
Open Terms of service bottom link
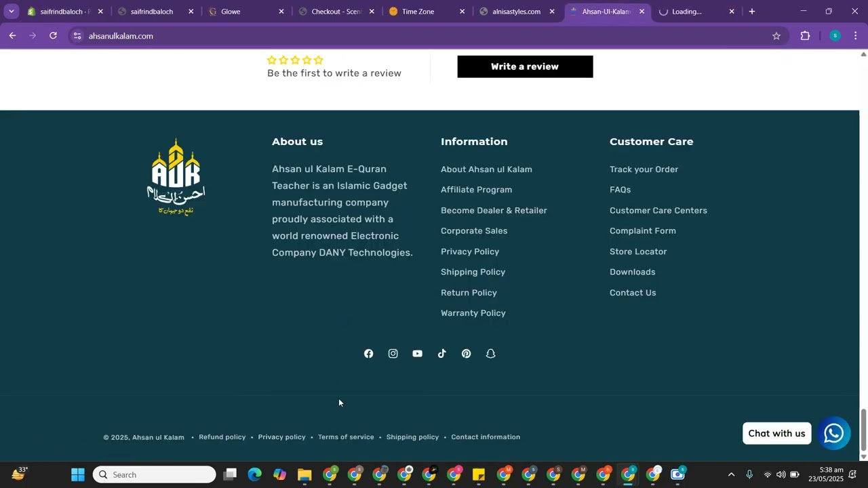pyautogui.click(x=346, y=437)
